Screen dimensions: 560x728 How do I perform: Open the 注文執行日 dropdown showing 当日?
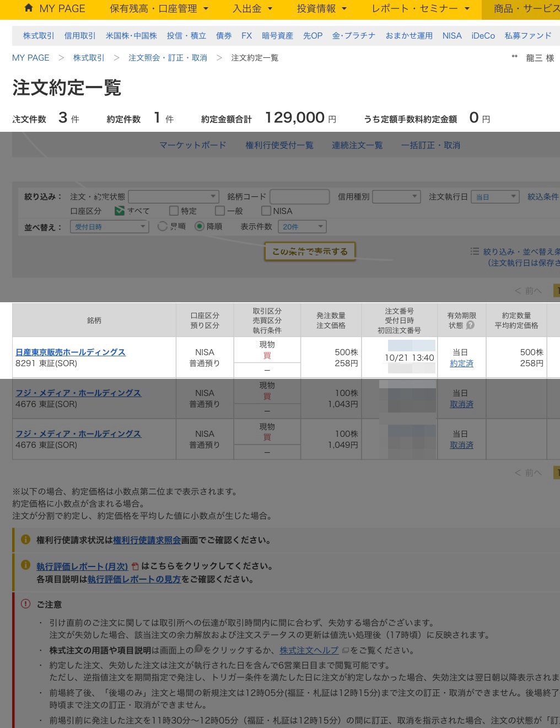(x=496, y=196)
